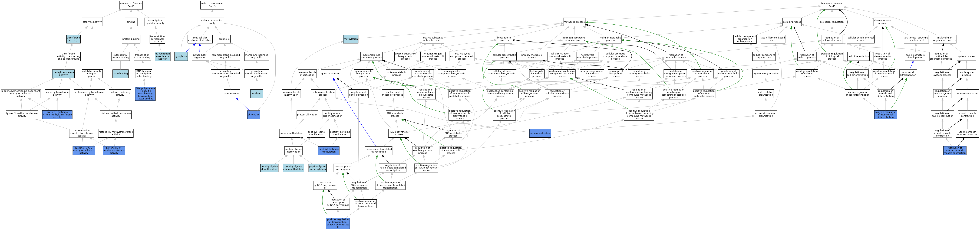This screenshot has height=230, width=980.
Task: Select the light-blue methylation node
Action: pyautogui.click(x=351, y=39)
